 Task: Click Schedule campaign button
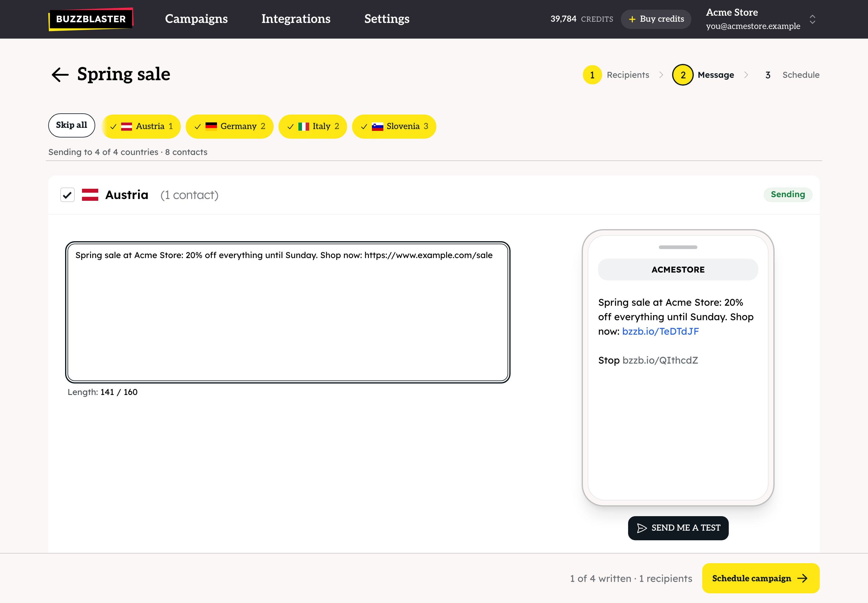[761, 578]
